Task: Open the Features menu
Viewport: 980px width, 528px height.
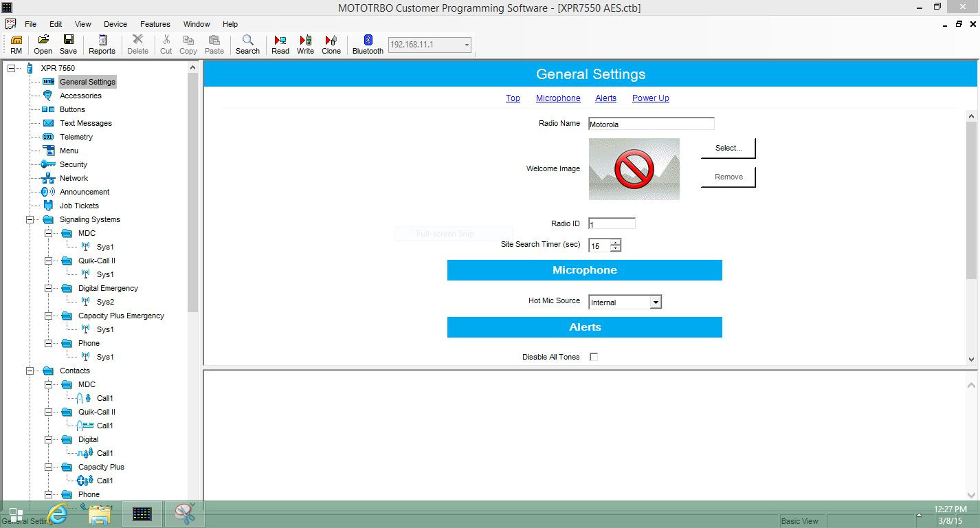Action: point(155,24)
